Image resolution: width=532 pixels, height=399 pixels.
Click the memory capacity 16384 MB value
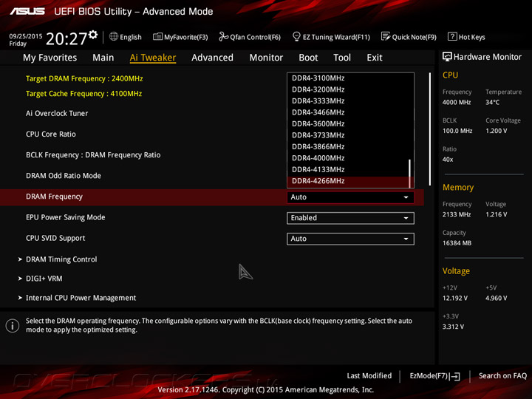click(x=457, y=243)
